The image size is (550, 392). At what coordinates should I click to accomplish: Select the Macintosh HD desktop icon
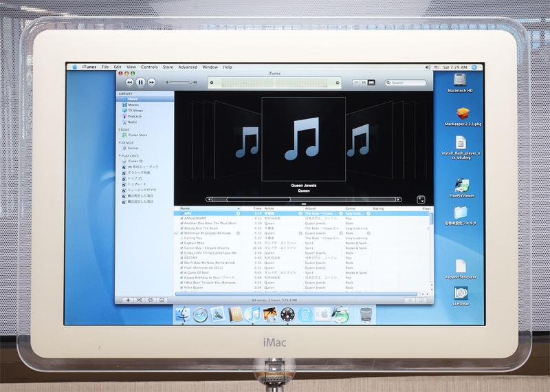(x=460, y=83)
